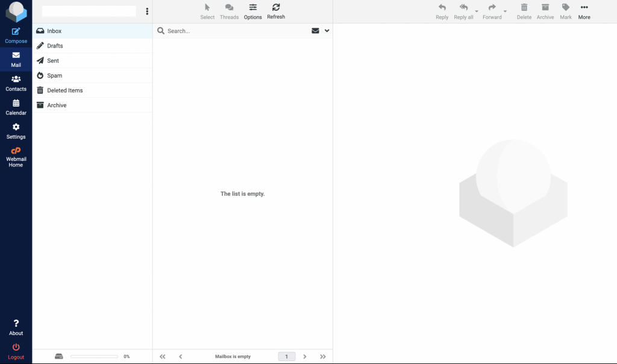Open the Reply all dropdown arrow
The image size is (617, 364).
click(475, 12)
